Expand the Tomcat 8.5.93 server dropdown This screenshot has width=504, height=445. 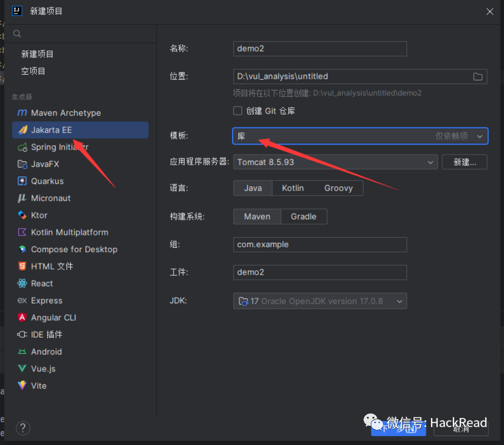[335, 162]
